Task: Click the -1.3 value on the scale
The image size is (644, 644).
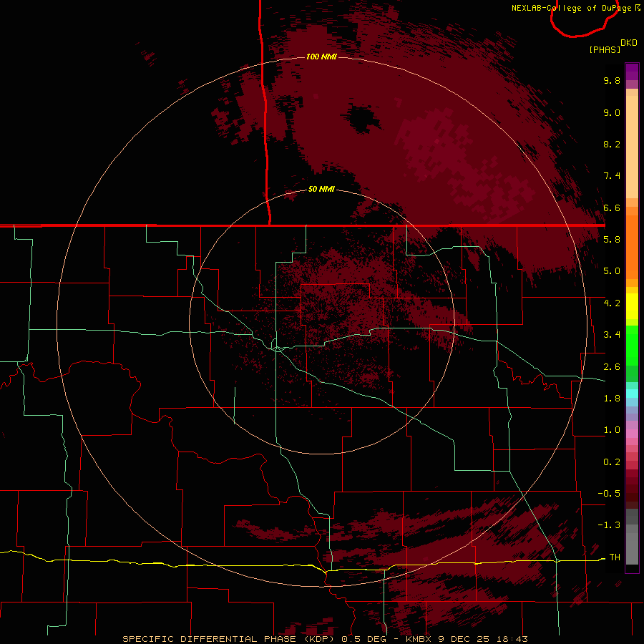Action: coord(609,525)
